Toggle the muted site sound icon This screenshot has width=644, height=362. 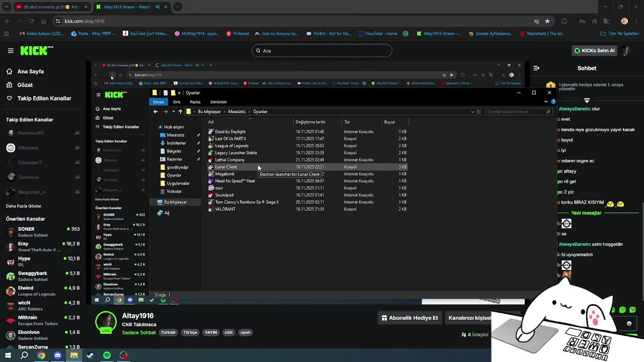click(536, 21)
